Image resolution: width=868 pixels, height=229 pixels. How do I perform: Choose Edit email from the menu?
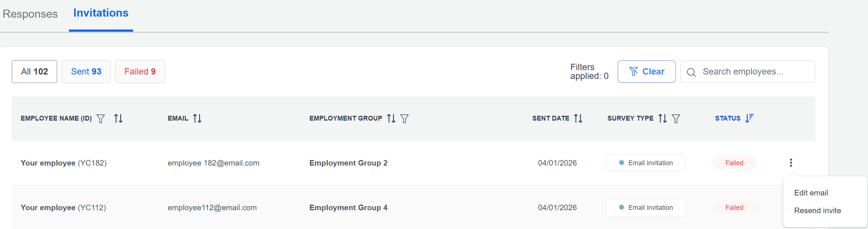point(811,193)
